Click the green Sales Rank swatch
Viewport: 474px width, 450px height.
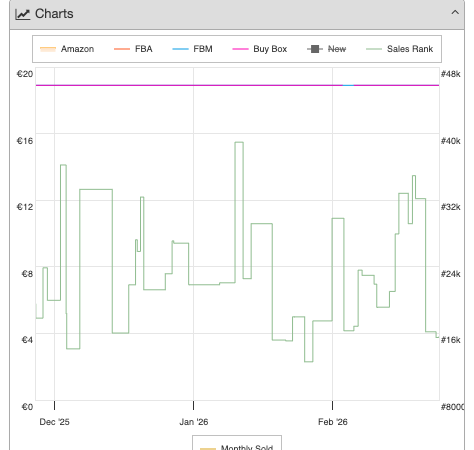pos(374,49)
